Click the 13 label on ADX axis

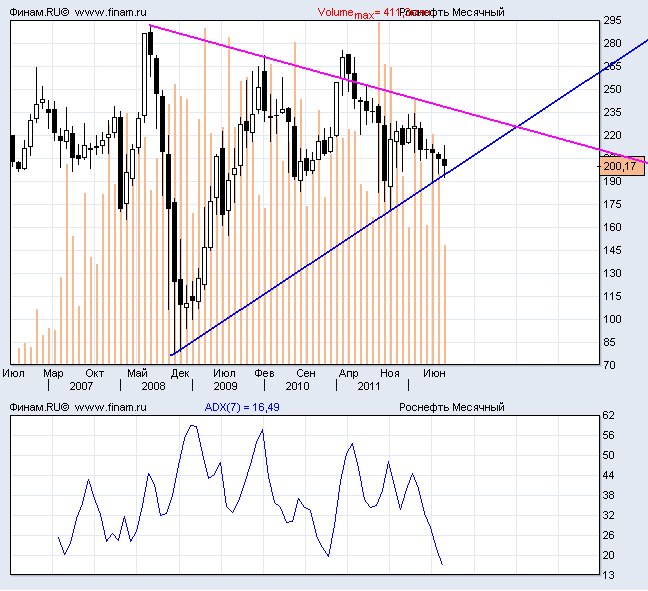click(609, 575)
